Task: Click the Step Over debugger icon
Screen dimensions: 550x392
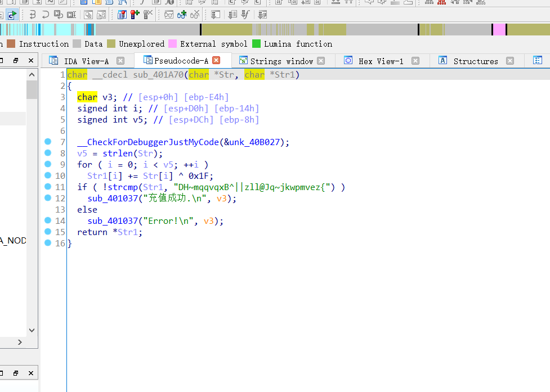Action: tap(45, 15)
